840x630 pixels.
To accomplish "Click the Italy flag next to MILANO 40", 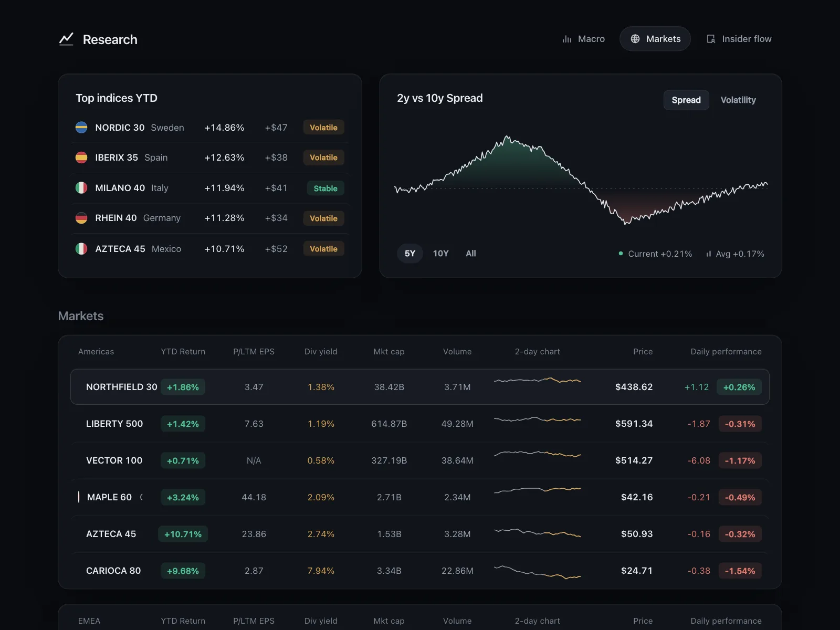I will [81, 188].
